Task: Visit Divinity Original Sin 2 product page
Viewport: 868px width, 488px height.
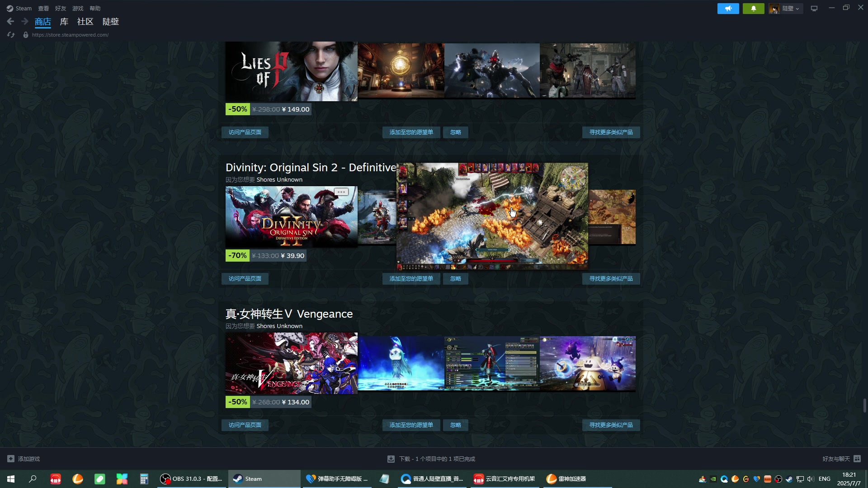Action: click(245, 279)
